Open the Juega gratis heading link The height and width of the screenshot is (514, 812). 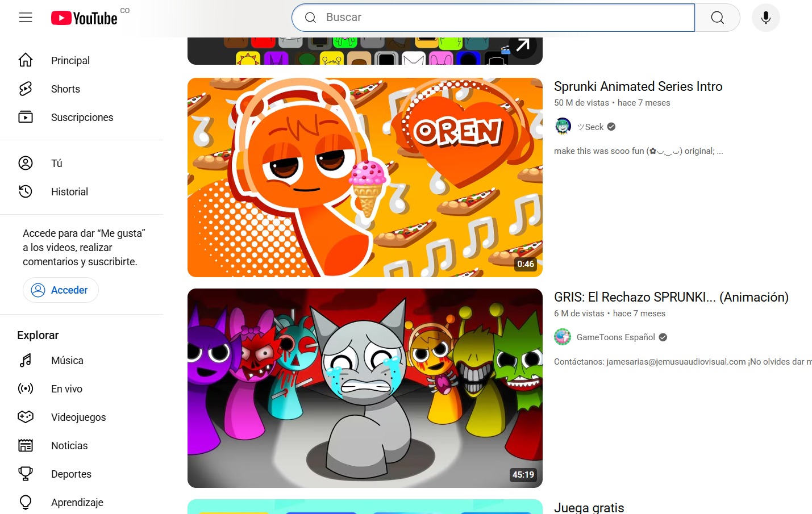point(589,508)
